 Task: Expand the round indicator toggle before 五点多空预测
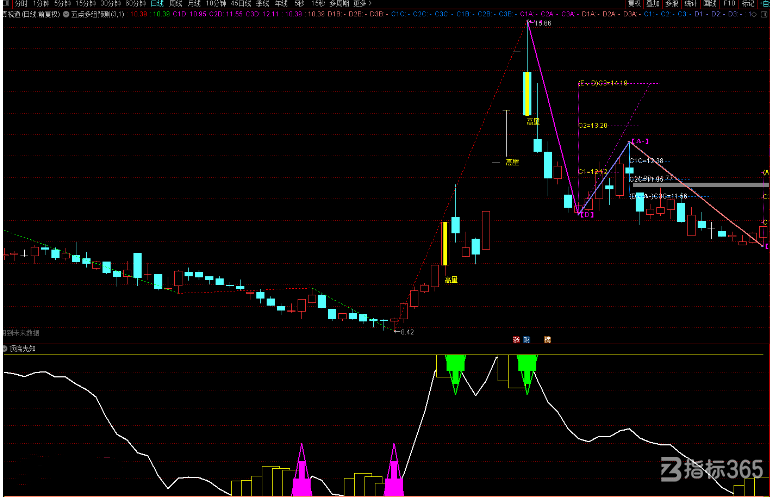[x=66, y=14]
